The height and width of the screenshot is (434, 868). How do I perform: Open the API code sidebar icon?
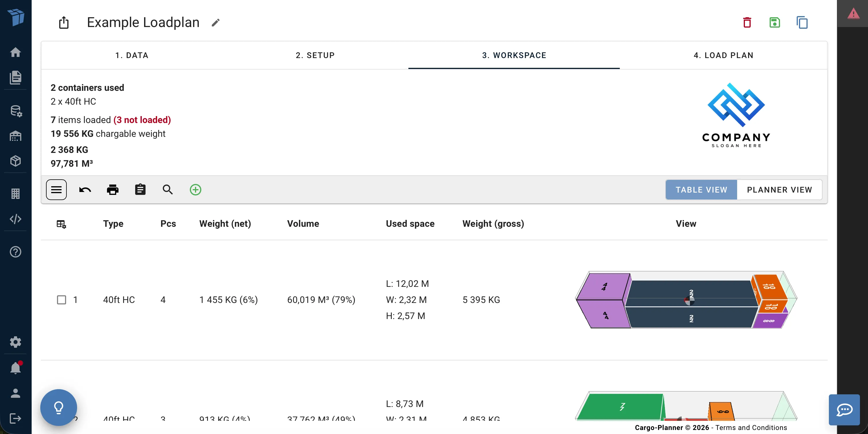16,219
